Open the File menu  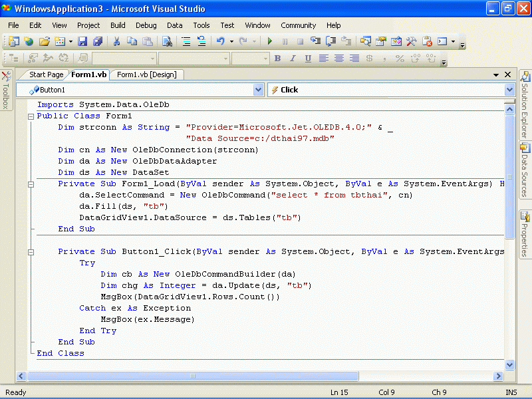click(13, 25)
